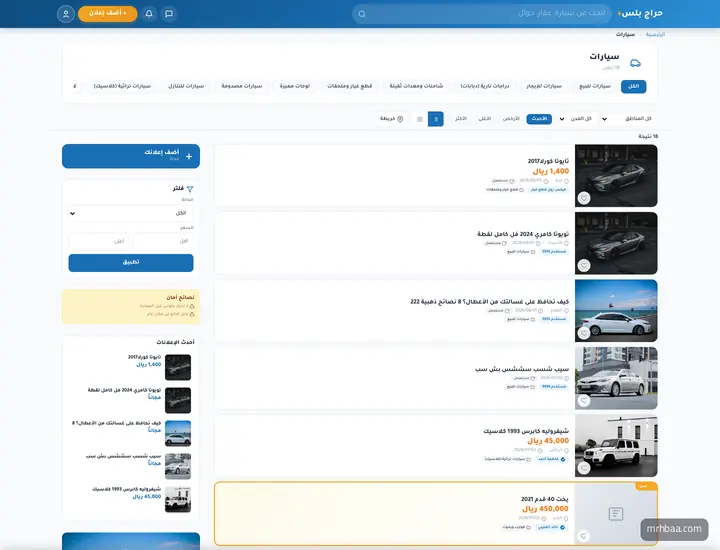Select the الكل category tab
720x550 pixels.
click(x=633, y=86)
